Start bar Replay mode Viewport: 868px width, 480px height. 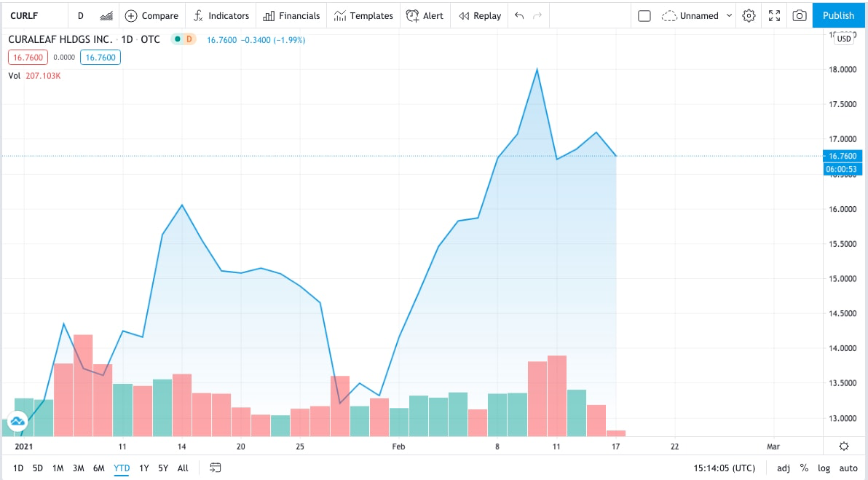[480, 16]
